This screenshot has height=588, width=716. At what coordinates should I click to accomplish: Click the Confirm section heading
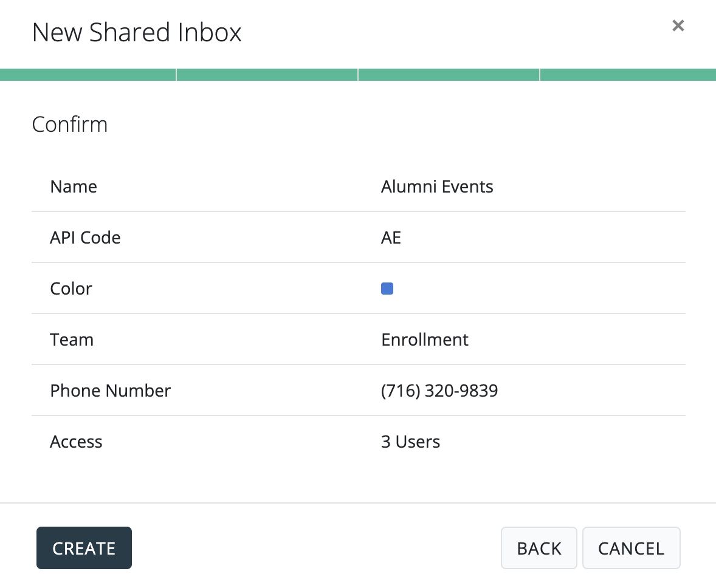[70, 125]
